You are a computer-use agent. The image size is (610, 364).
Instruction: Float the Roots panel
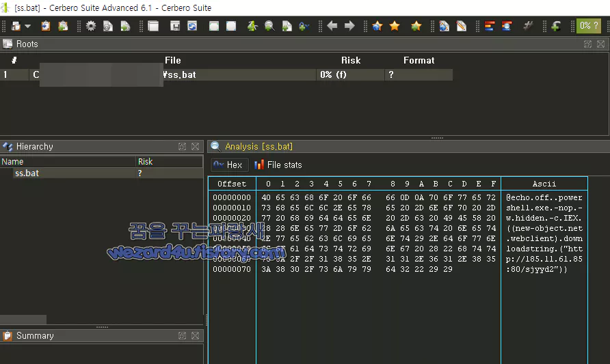click(x=587, y=44)
